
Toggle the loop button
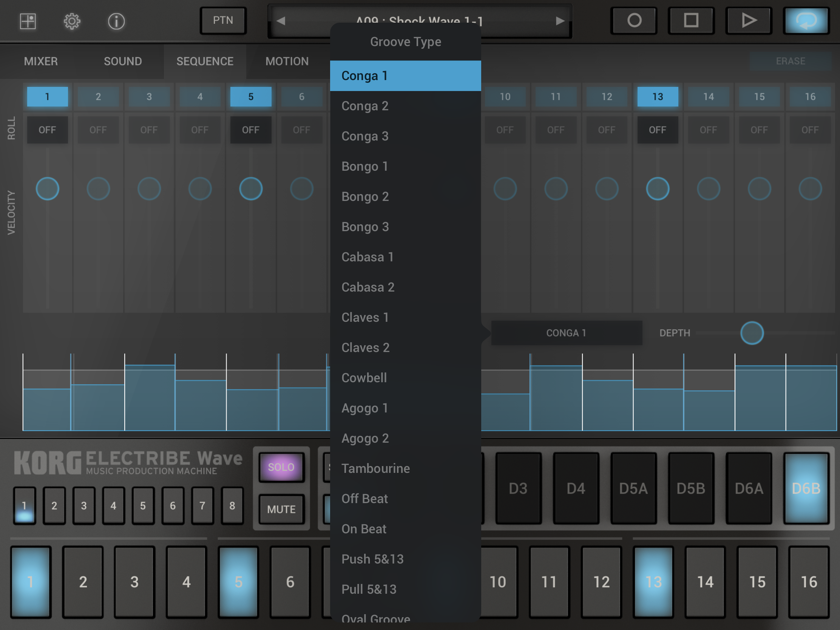806,20
